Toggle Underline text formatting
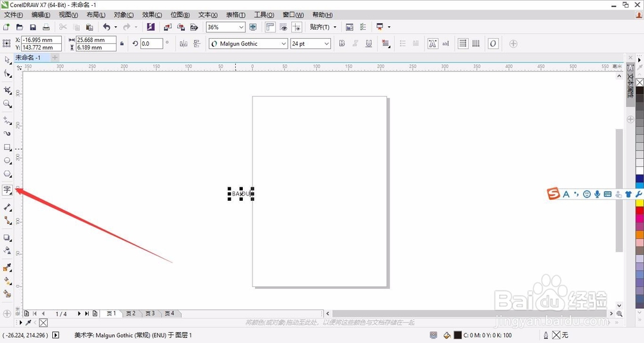The image size is (644, 343). pos(369,44)
